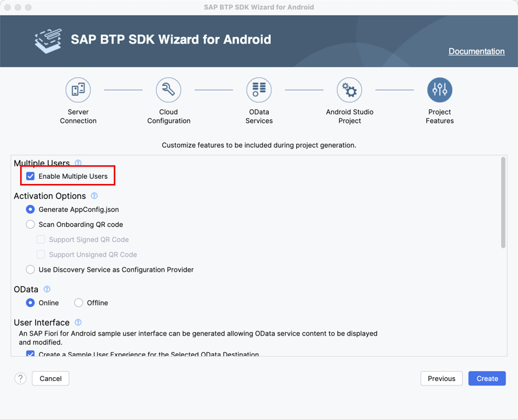Select the Offline OData radio button

pyautogui.click(x=79, y=303)
